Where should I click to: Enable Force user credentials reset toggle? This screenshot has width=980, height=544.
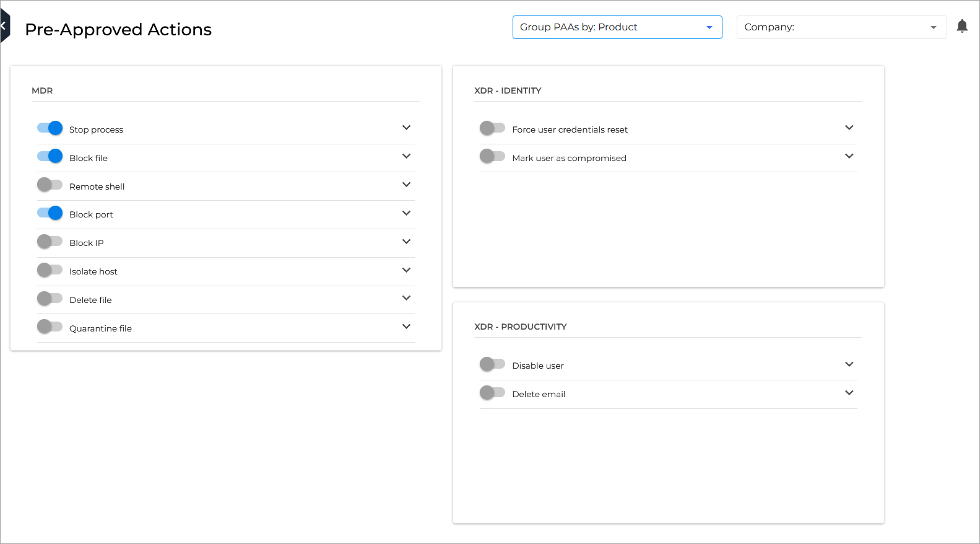coord(492,128)
